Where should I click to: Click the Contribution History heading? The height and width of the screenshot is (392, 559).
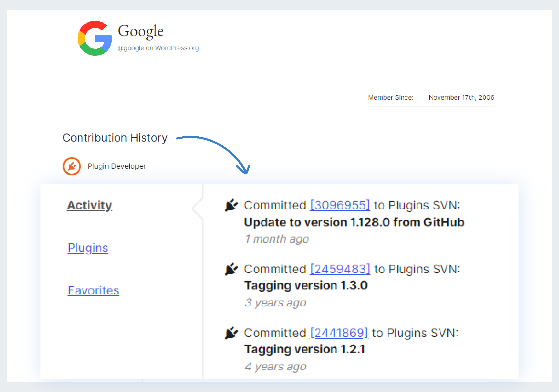tap(115, 138)
